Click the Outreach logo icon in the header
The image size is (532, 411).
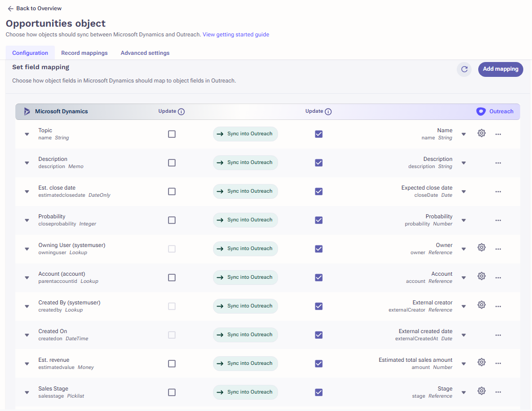(x=481, y=111)
